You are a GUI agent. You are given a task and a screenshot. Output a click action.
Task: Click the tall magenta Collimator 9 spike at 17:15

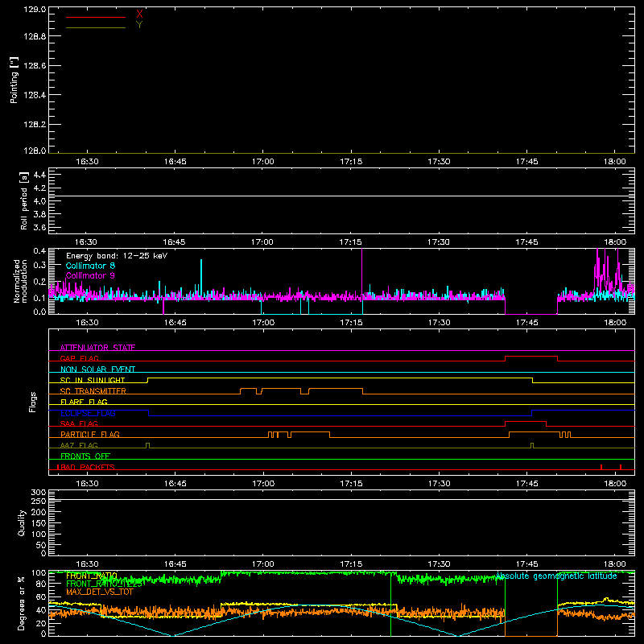coord(361,271)
